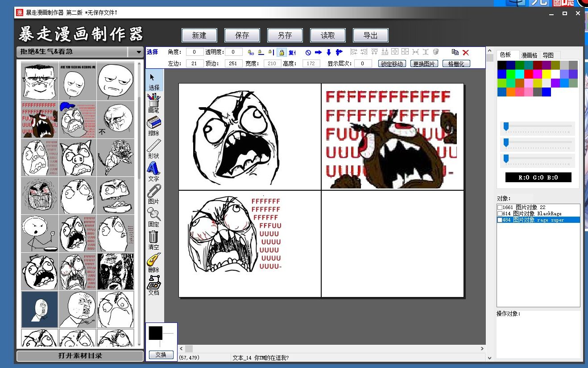The width and height of the screenshot is (588, 368).
Task: Click the red X delete icon in options bar
Action: (x=466, y=52)
